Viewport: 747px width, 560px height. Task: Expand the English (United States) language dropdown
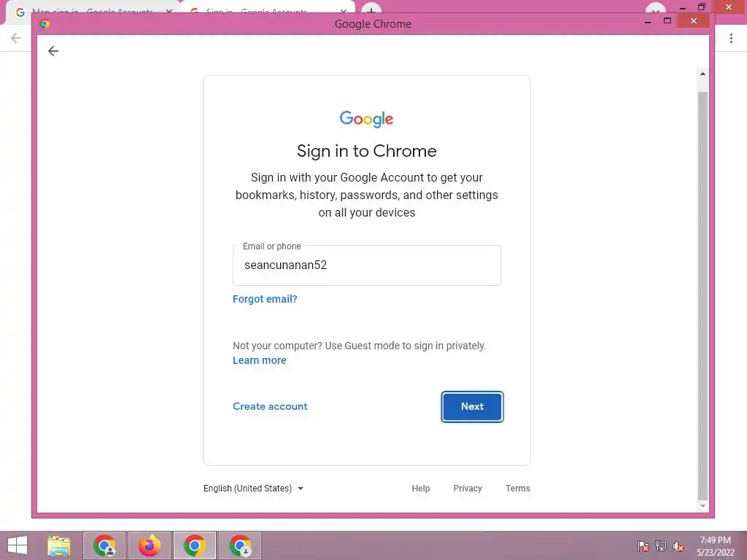tap(253, 488)
